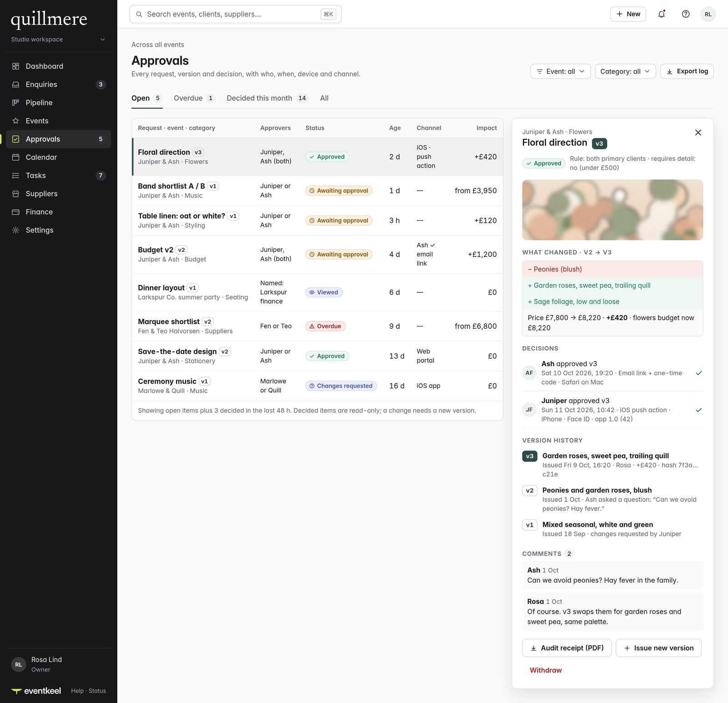Screen dimensions: 728x703
Task: Open Calendar in the sidebar
Action: click(x=58, y=157)
